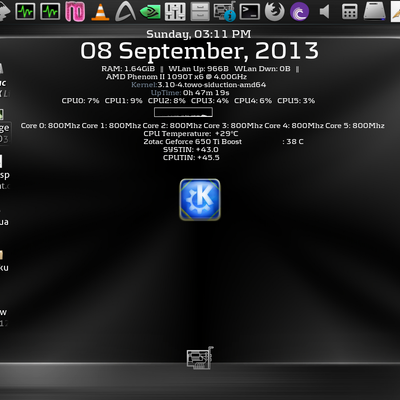Click the speaker volume icon
400x400 pixels.
(x=325, y=12)
